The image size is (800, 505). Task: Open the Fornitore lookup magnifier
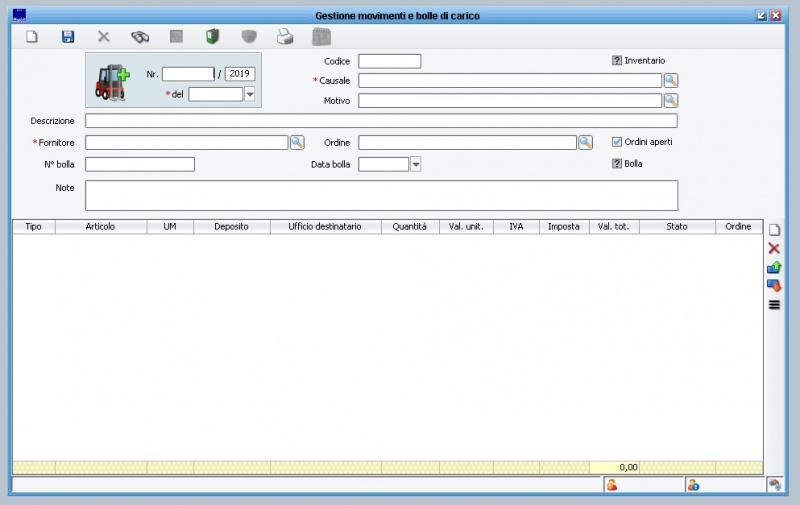coord(297,142)
